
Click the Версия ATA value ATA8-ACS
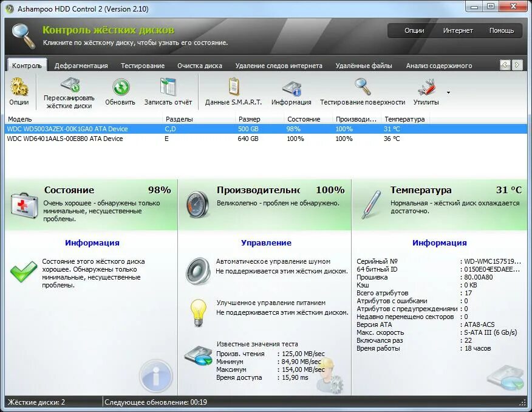pyautogui.click(x=479, y=324)
